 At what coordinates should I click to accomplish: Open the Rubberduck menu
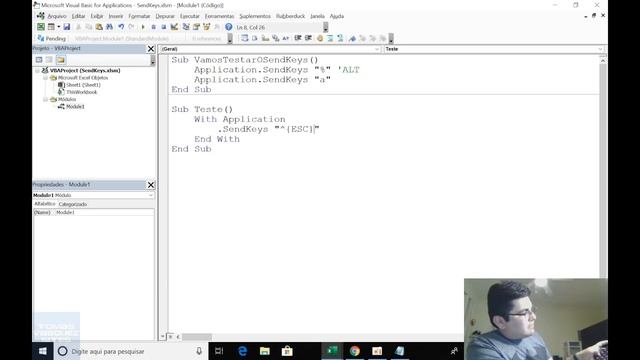290,16
